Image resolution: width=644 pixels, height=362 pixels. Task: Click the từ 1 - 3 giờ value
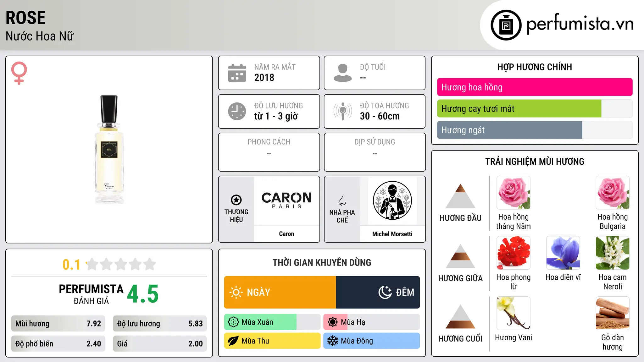click(x=276, y=116)
